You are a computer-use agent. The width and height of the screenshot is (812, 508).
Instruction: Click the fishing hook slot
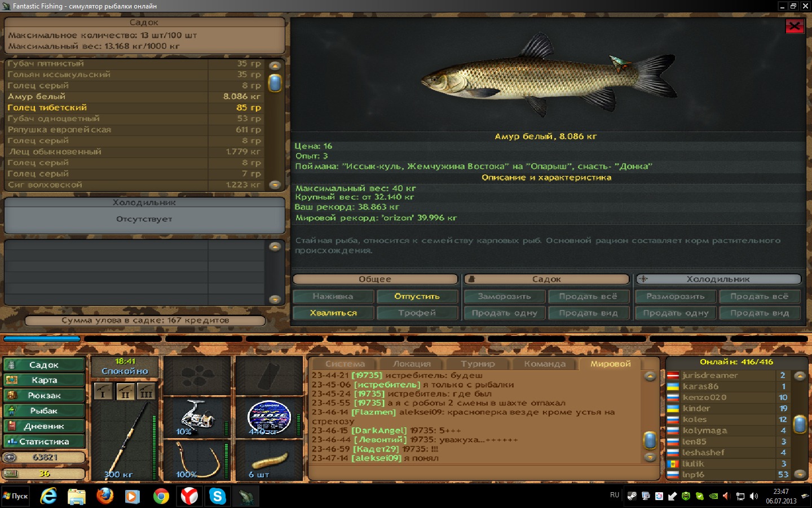(x=197, y=459)
